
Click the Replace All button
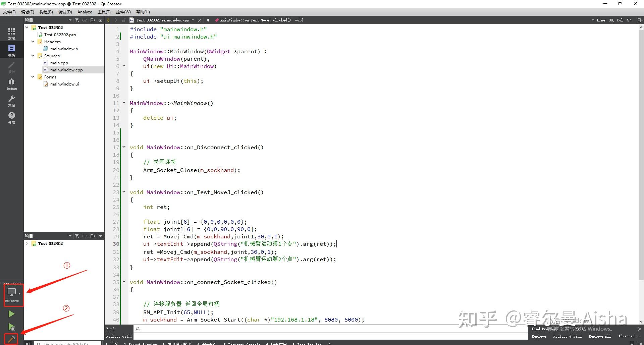600,336
